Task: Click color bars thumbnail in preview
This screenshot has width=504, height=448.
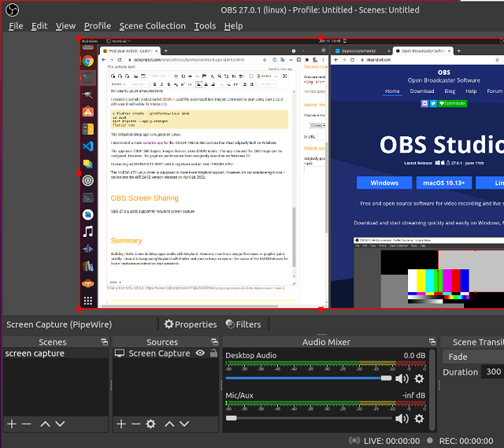Action: 439,286
